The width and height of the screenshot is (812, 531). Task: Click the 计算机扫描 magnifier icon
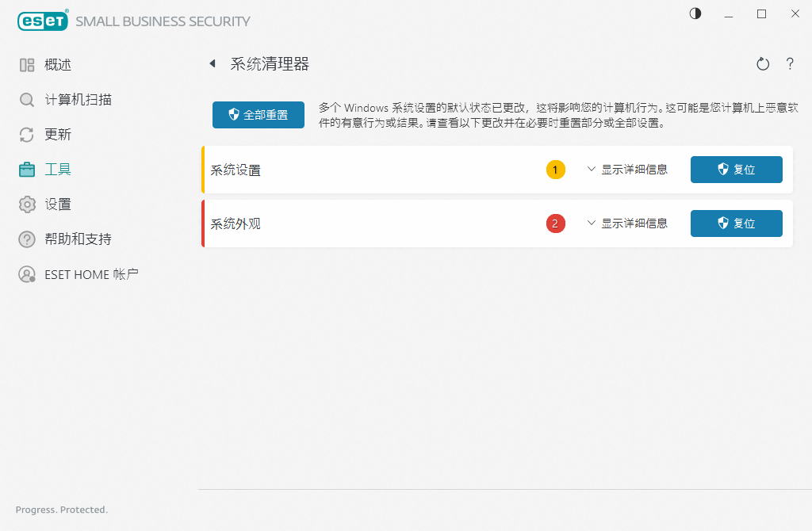point(26,100)
